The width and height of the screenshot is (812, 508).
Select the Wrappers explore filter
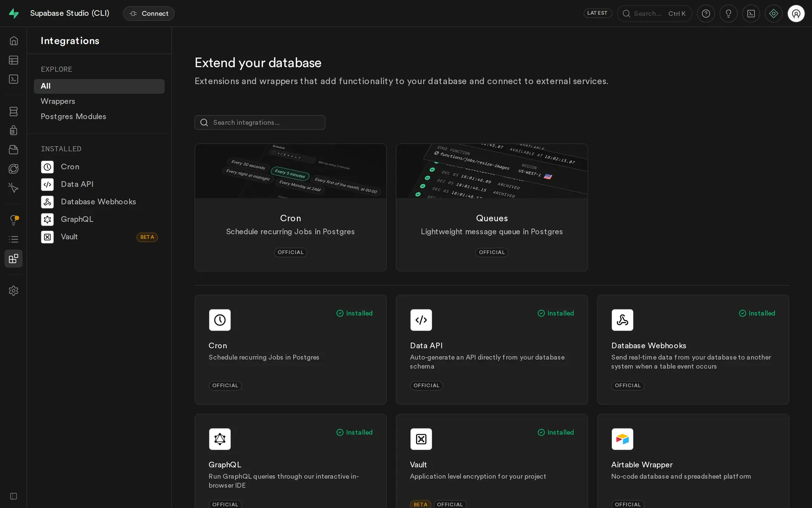(99, 101)
